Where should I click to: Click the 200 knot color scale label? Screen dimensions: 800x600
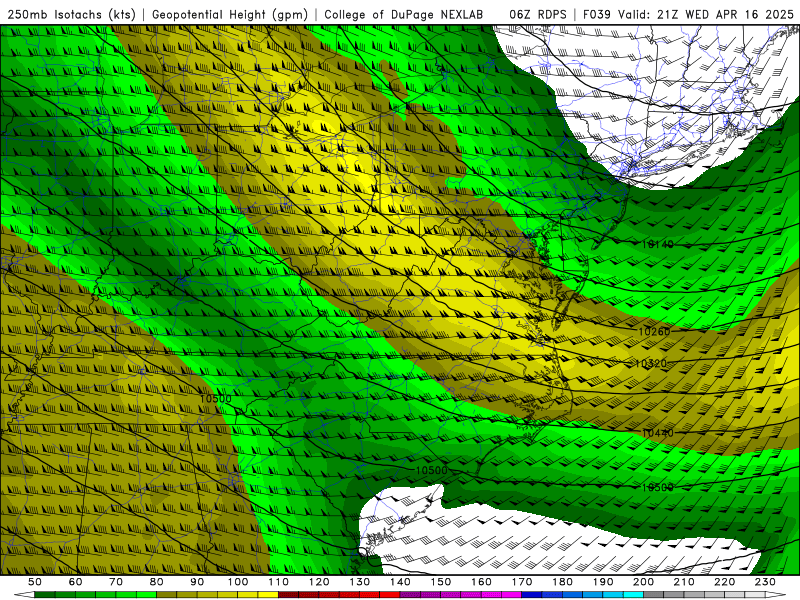[643, 582]
